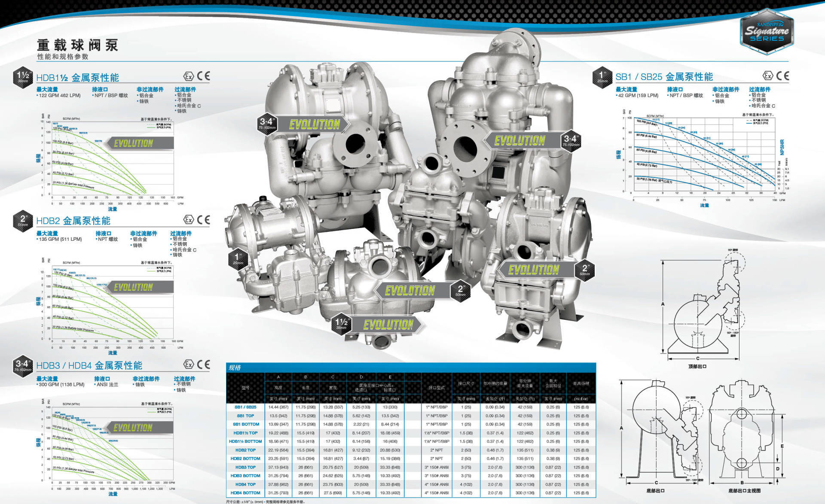Click the HDB4 TOP row label in the spec table
825x504 pixels.
(x=245, y=484)
